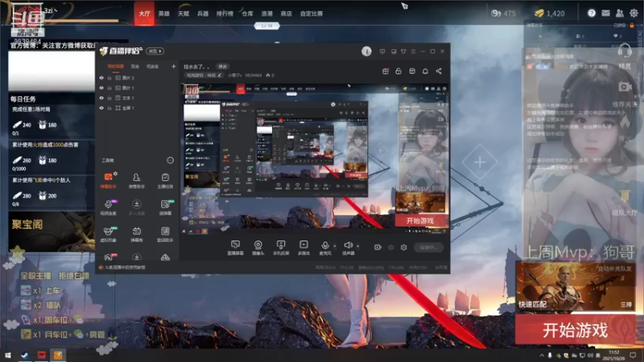The width and height of the screenshot is (644, 362).
Task: Open the 兵器 weapons tab in the game
Action: pyautogui.click(x=203, y=14)
